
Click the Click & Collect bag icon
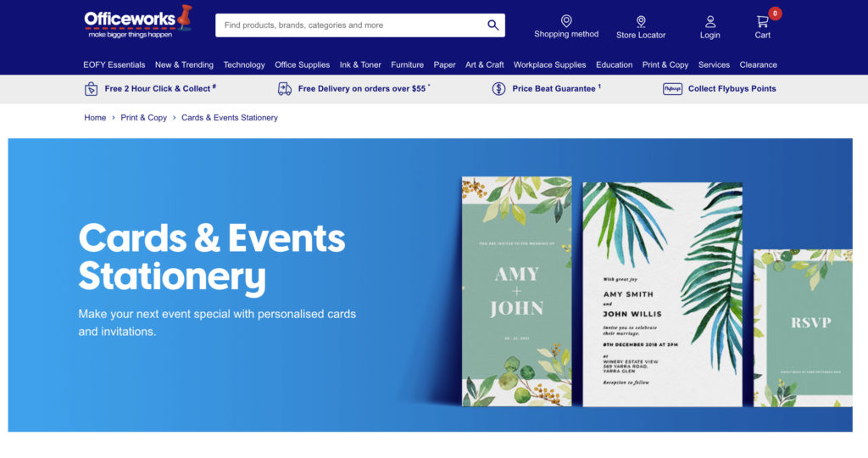pyautogui.click(x=91, y=88)
